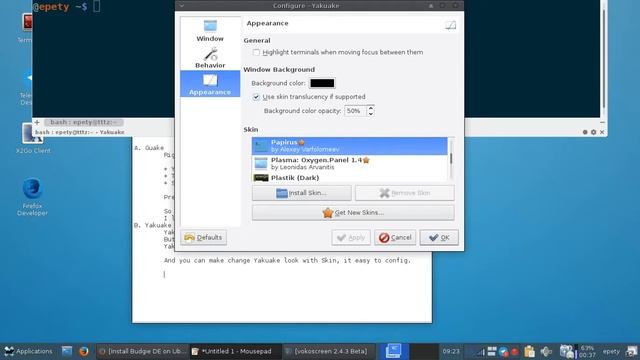Decrease background color opacity with down arrow
Viewport: 640px width, 360px height.
pyautogui.click(x=370, y=113)
